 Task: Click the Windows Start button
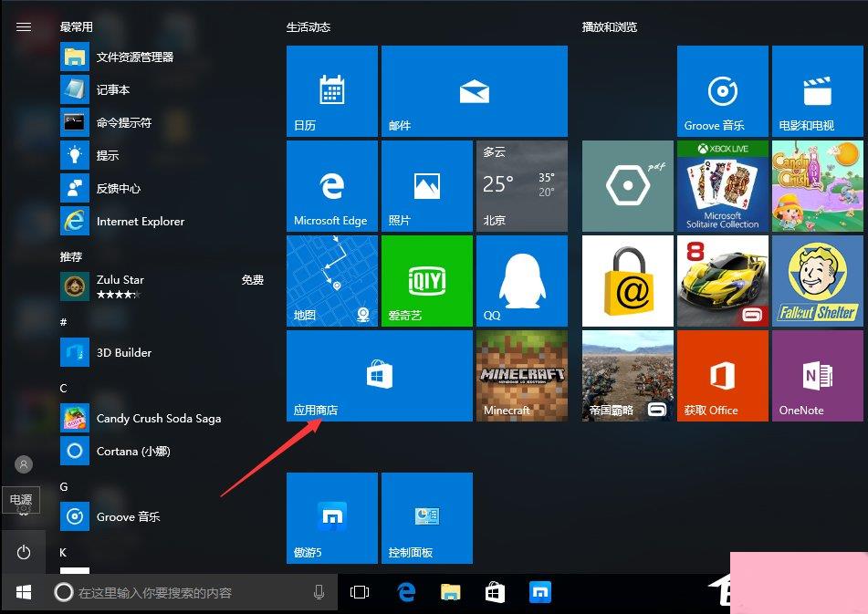(x=23, y=592)
